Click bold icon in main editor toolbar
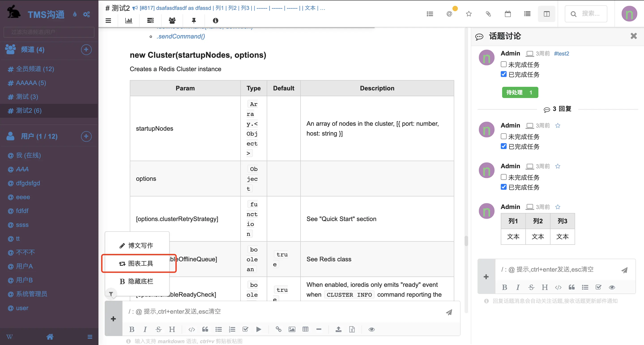The width and height of the screenshot is (644, 345). 132,330
